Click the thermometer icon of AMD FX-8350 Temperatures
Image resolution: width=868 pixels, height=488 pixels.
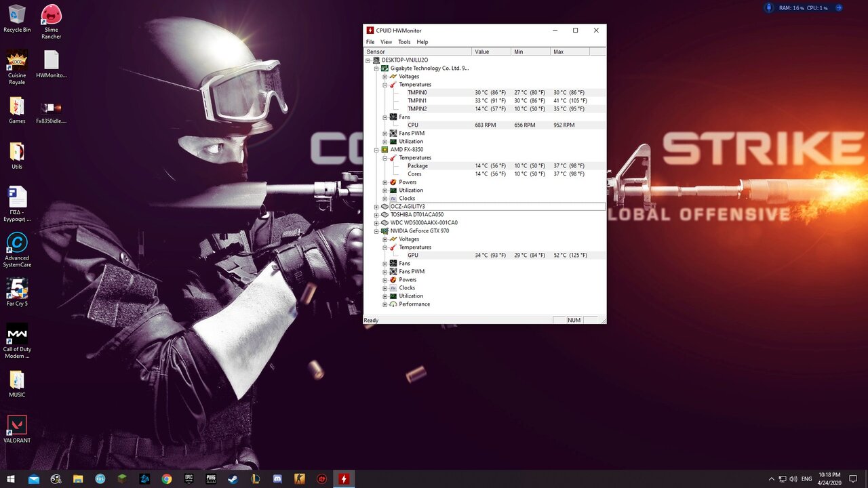click(393, 158)
